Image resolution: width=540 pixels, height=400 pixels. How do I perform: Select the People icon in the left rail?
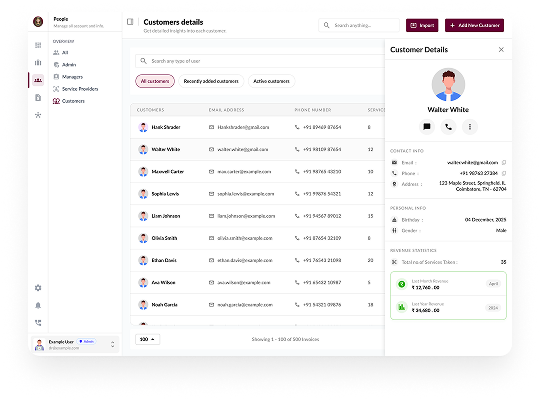tap(38, 80)
